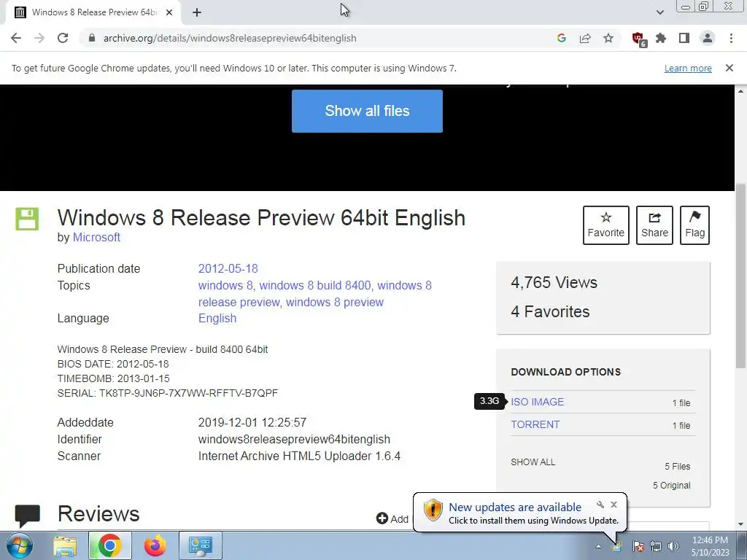
Task: Click the Share button
Action: click(x=654, y=225)
